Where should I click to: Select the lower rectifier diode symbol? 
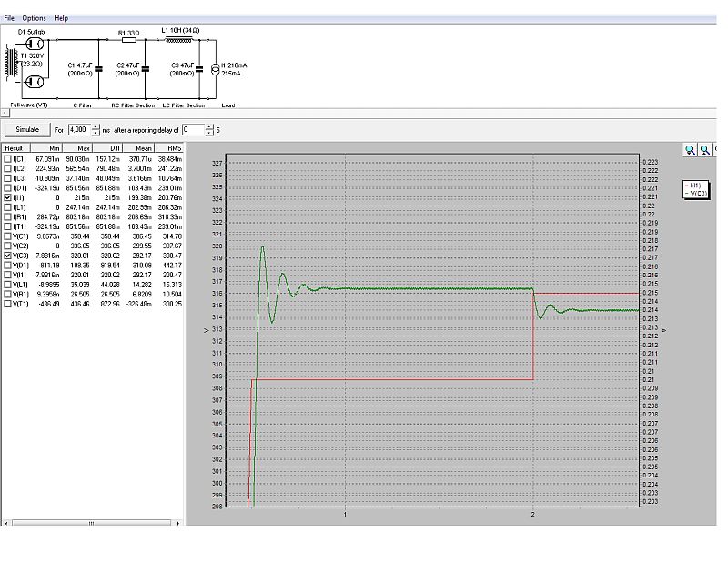pos(34,82)
